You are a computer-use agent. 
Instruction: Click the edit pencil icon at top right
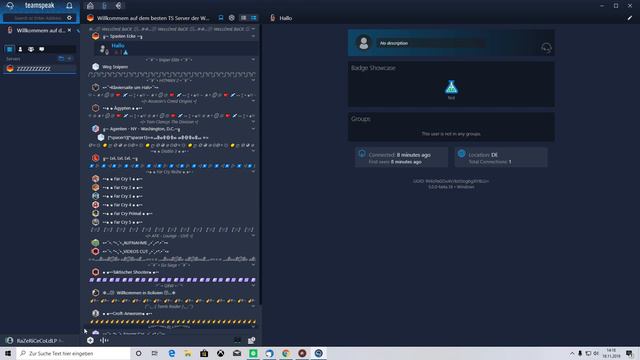[x=630, y=18]
